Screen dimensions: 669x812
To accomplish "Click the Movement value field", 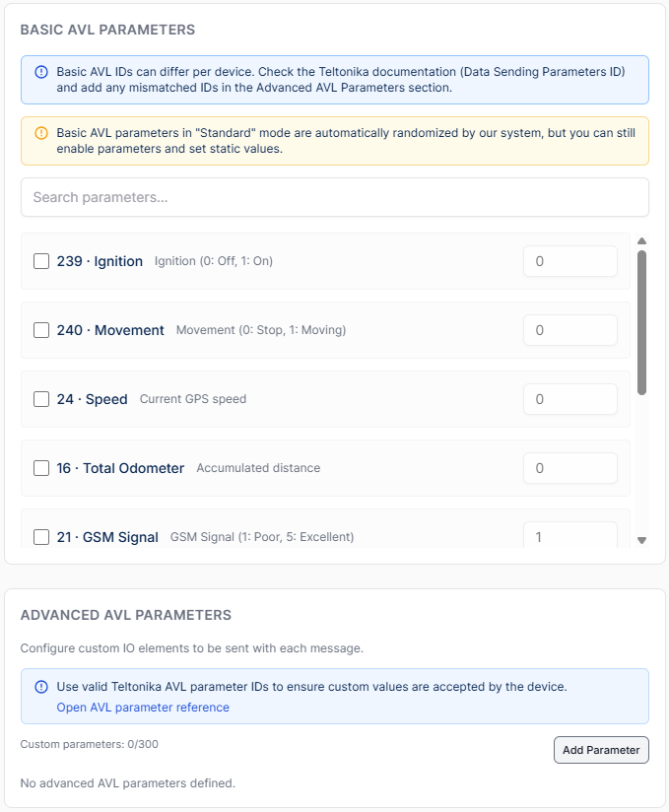I will pyautogui.click(x=569, y=330).
